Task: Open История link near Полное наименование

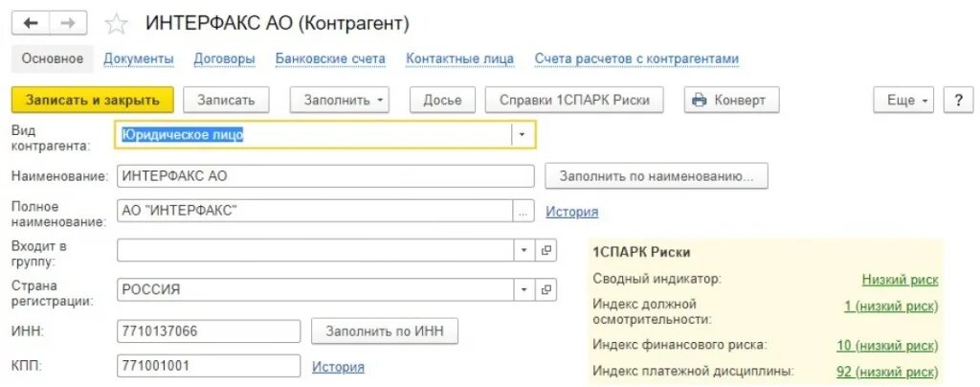Action: (572, 212)
